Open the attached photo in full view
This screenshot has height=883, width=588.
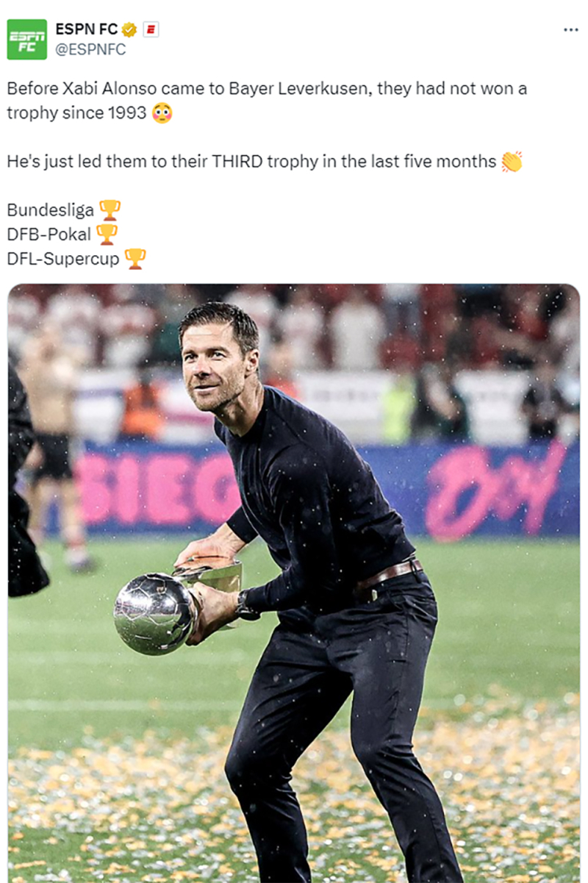pyautogui.click(x=294, y=584)
